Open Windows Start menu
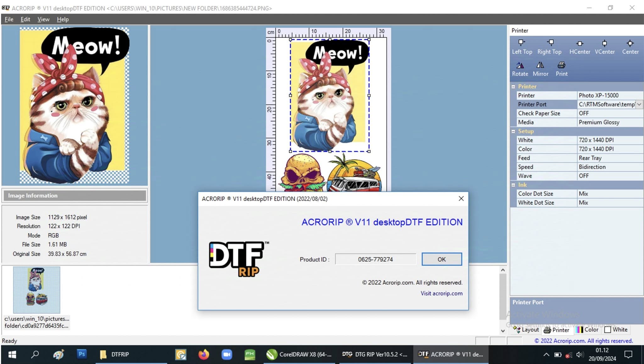This screenshot has height=364, width=644. tap(12, 354)
